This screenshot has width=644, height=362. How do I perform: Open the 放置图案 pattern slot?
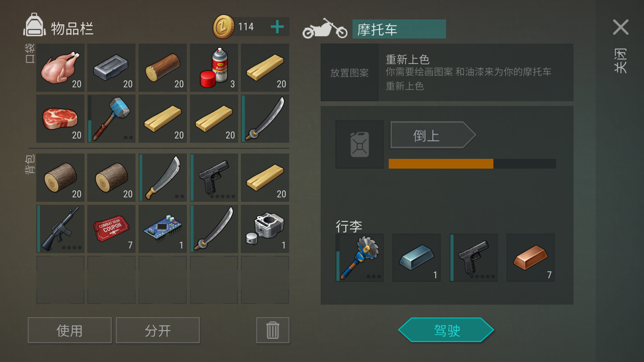350,72
